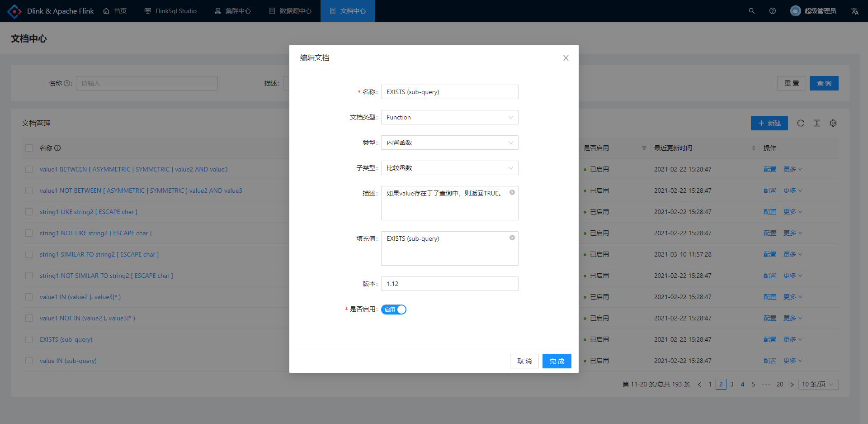868x424 pixels.
Task: Filter the 是否启用 column
Action: pyautogui.click(x=644, y=148)
